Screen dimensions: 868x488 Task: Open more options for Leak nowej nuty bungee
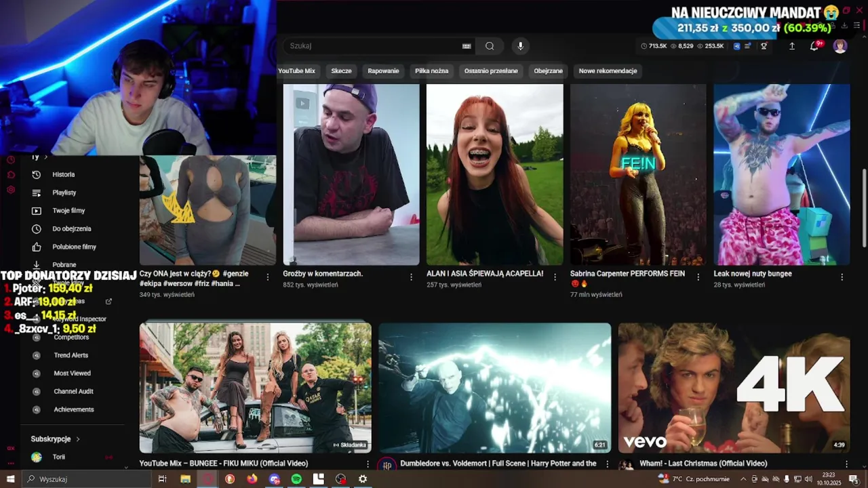(842, 277)
